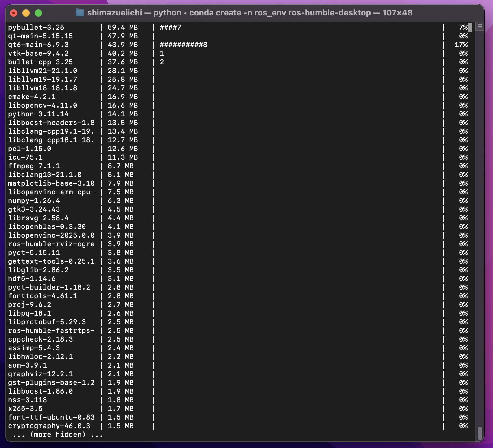Click the 'cryptography-46.0.3' package name
493x448 pixels.
(x=49, y=426)
